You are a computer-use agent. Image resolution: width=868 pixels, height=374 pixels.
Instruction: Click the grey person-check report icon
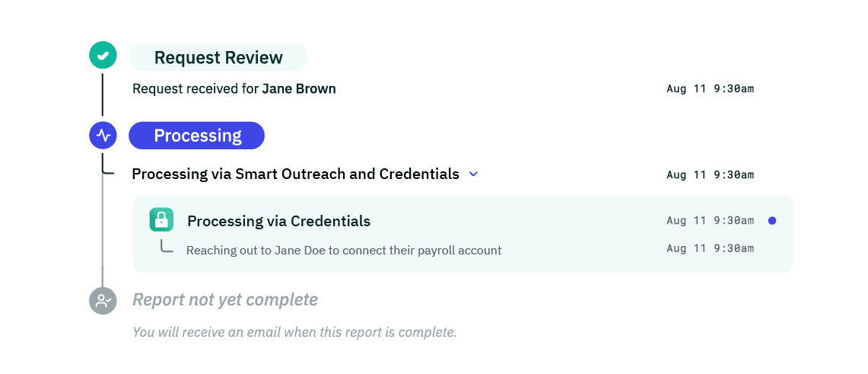coord(103,300)
